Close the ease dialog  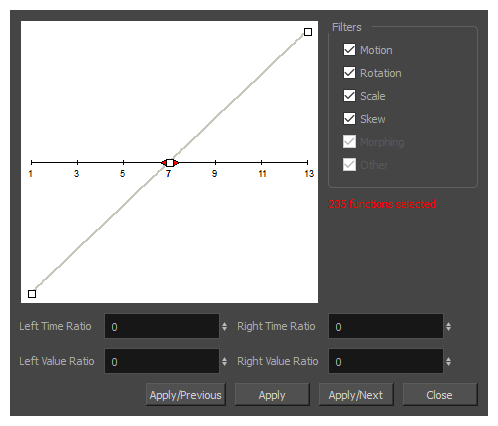[x=440, y=395]
